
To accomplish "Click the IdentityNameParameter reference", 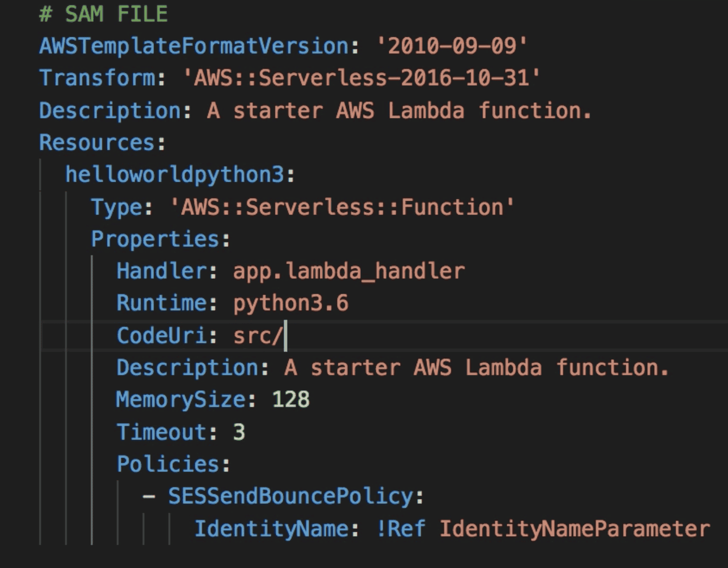I will 575,529.
